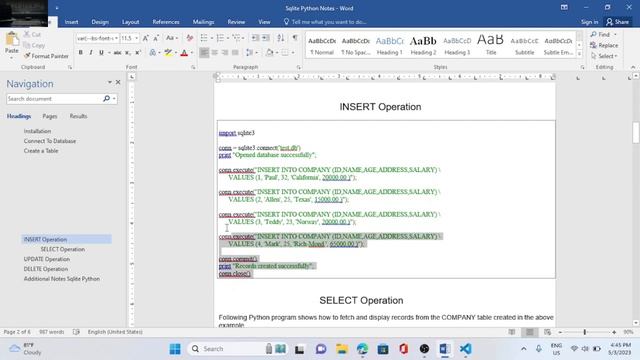640x360 pixels.
Task: Clear all formatting icon
Action: 189,38
